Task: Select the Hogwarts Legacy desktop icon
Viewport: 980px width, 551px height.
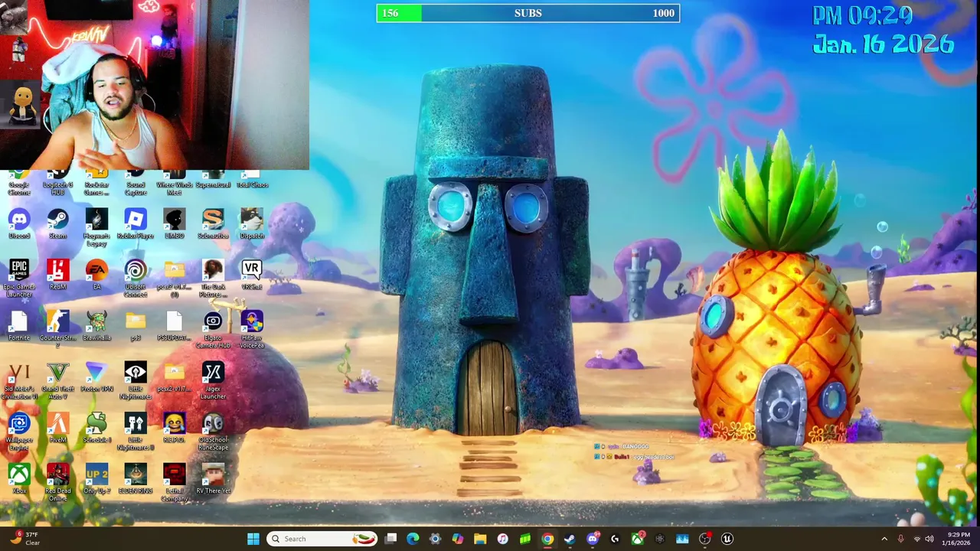Action: pos(96,227)
